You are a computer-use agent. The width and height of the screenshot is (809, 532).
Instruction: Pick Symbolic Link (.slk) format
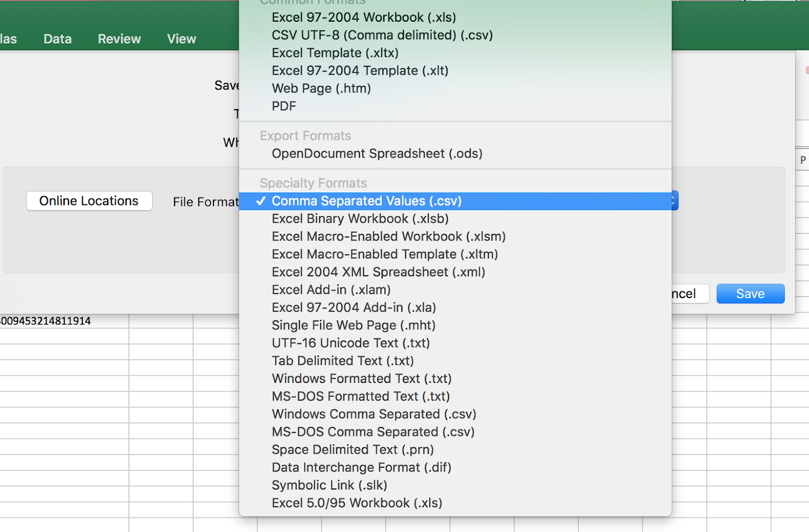coord(455,485)
